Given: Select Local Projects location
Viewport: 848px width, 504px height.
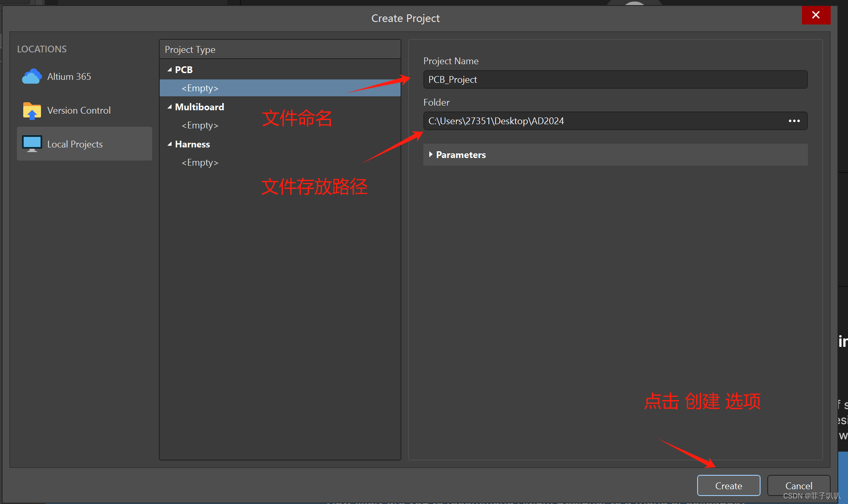Looking at the screenshot, I should click(x=75, y=144).
